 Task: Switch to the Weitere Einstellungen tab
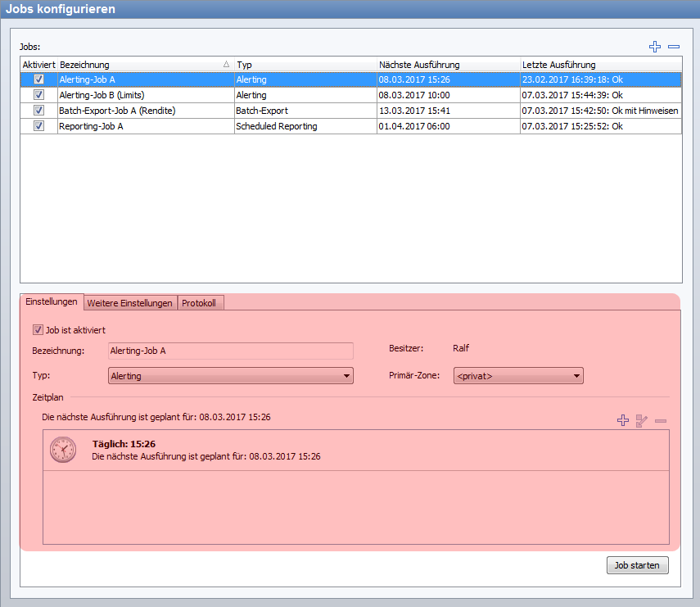tap(130, 303)
